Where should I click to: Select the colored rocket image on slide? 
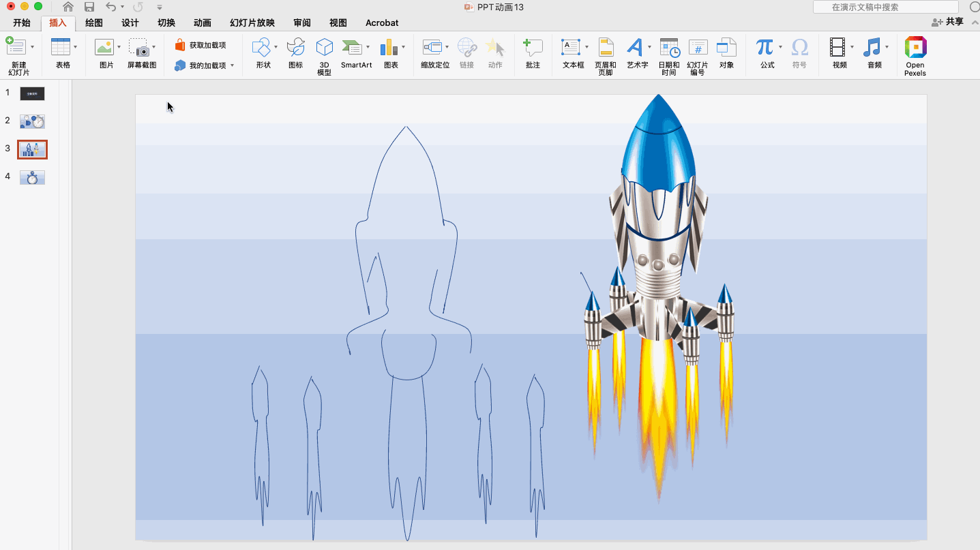(659, 298)
